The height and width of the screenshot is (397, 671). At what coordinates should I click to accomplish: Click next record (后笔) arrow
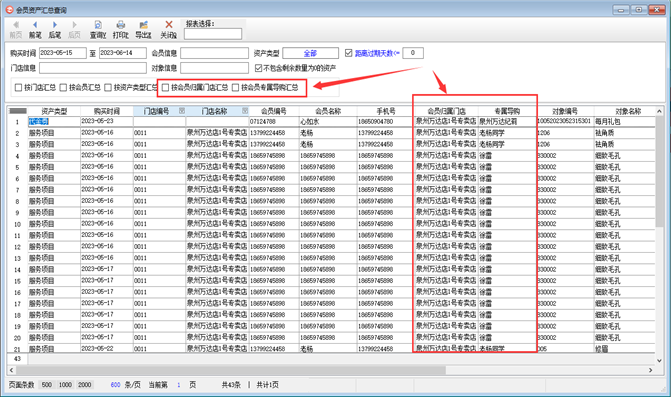click(x=54, y=25)
